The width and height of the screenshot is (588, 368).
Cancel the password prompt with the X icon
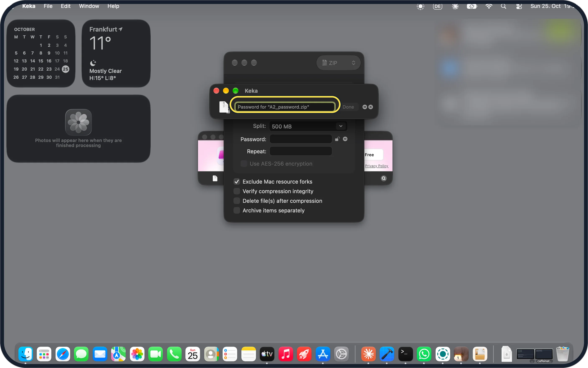370,107
